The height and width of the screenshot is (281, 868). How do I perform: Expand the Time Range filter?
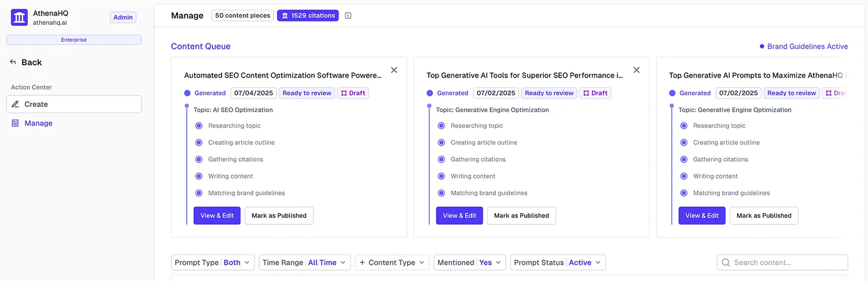click(304, 262)
